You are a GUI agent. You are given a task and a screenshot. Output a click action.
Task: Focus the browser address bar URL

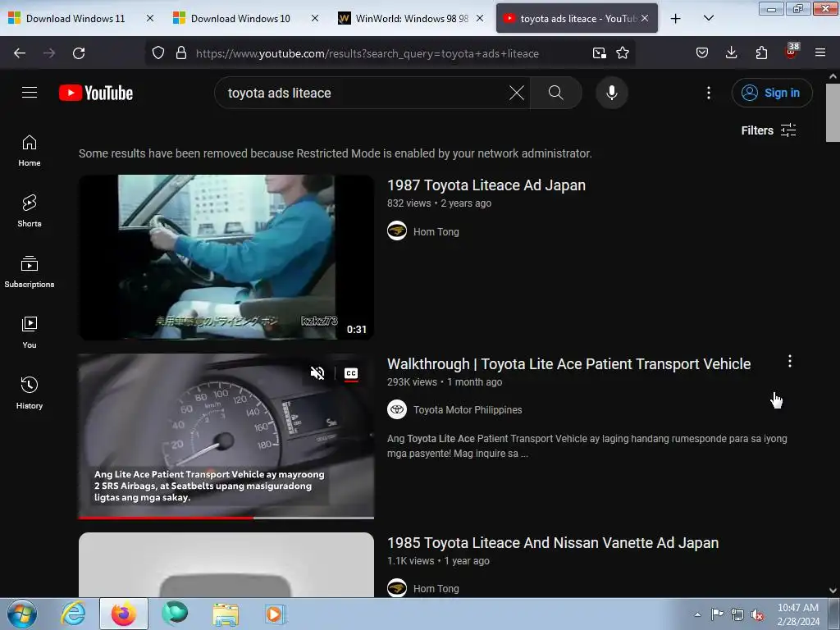[x=367, y=53]
